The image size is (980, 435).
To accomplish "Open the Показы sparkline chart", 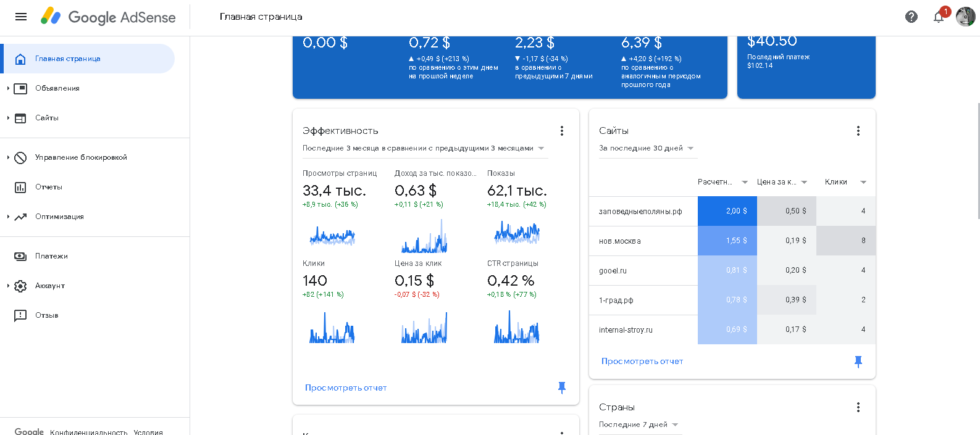I will pyautogui.click(x=517, y=233).
